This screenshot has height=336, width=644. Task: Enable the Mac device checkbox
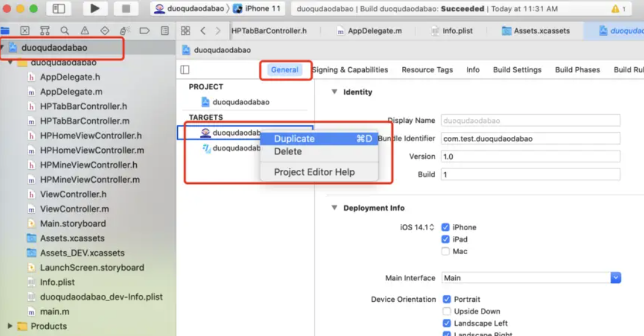click(445, 251)
